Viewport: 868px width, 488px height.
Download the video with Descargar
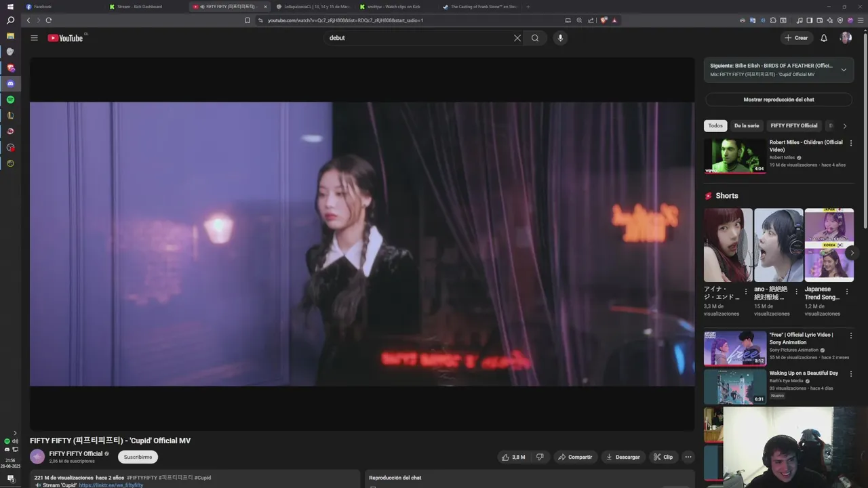tap(623, 457)
